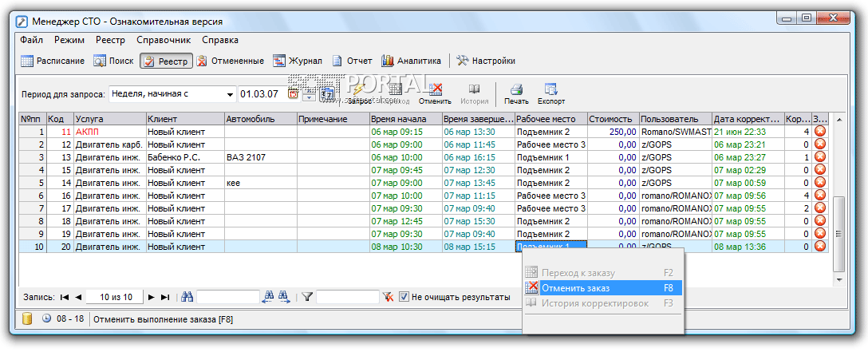Sort by the Пользователь column header

coord(676,119)
